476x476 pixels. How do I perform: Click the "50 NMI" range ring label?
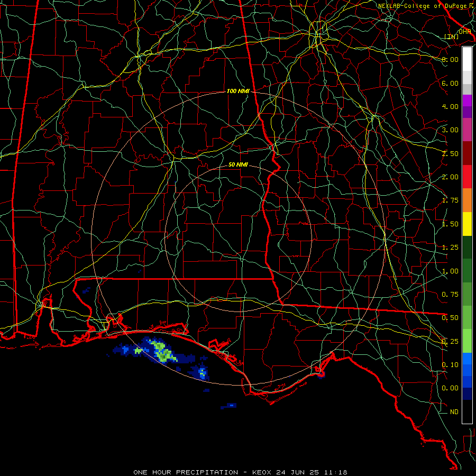point(238,164)
